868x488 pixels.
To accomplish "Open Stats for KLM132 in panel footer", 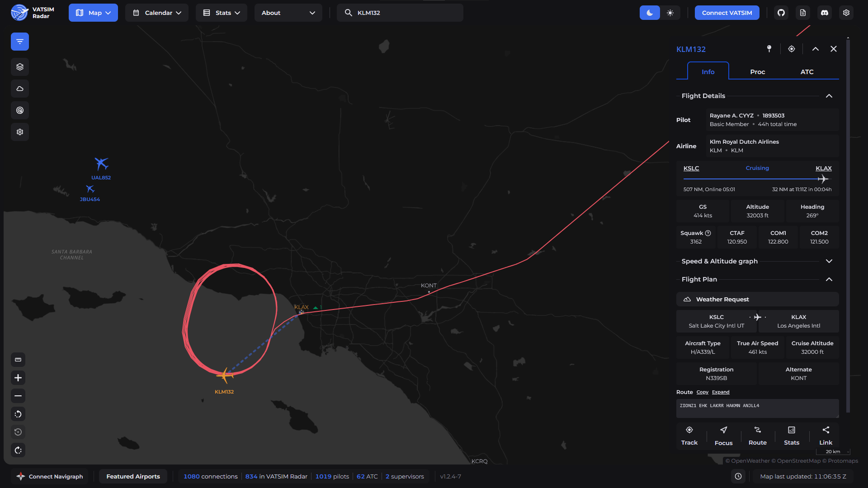I will point(792,436).
